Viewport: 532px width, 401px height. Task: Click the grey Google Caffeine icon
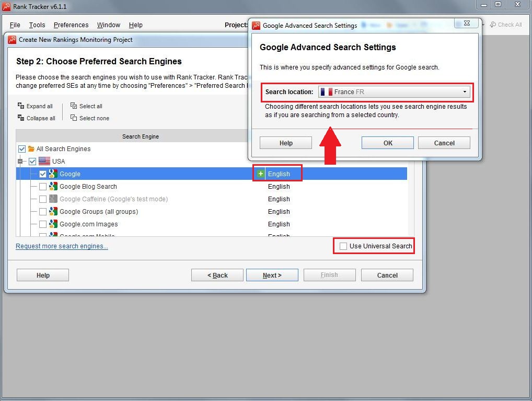(53, 199)
